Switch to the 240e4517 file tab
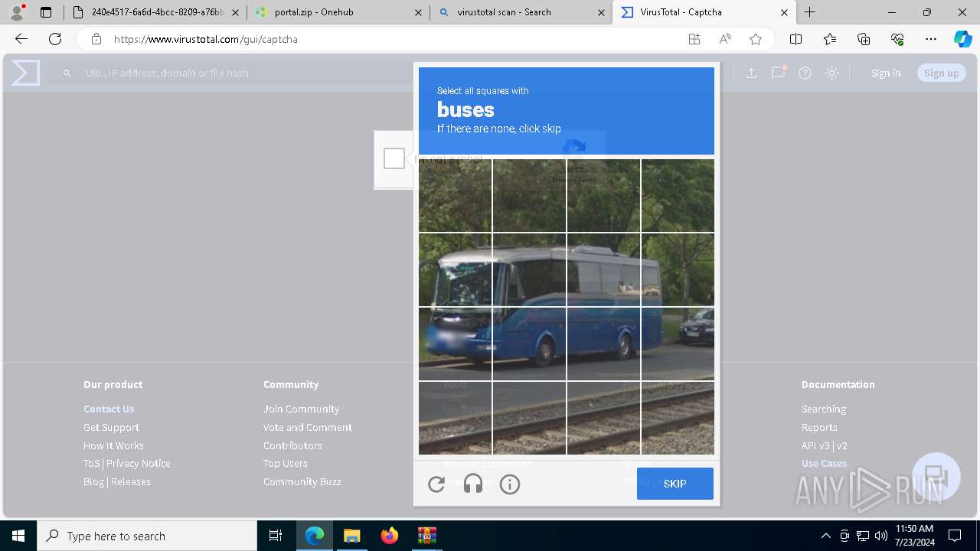Screen dimensions: 980x551 [155, 12]
